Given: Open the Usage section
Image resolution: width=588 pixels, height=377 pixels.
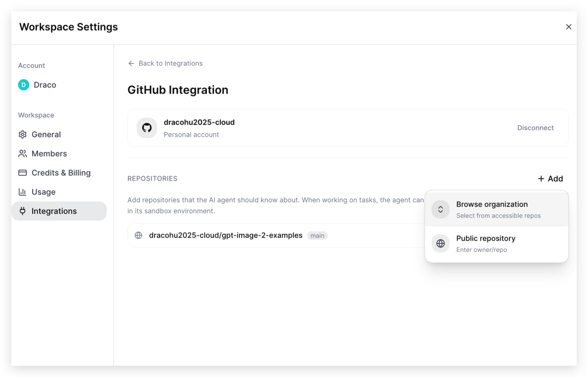Looking at the screenshot, I should tap(59, 192).
